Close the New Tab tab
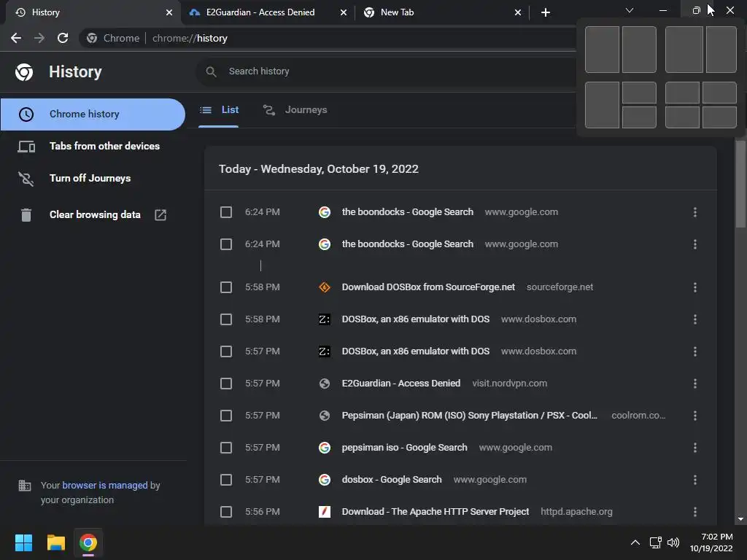Screen dimensions: 747x560 518,12
